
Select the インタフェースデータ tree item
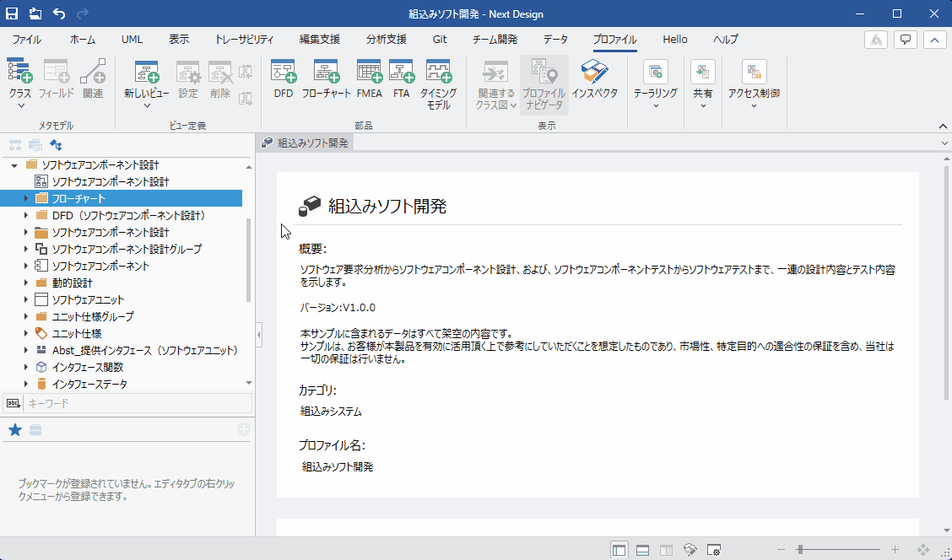[89, 384]
